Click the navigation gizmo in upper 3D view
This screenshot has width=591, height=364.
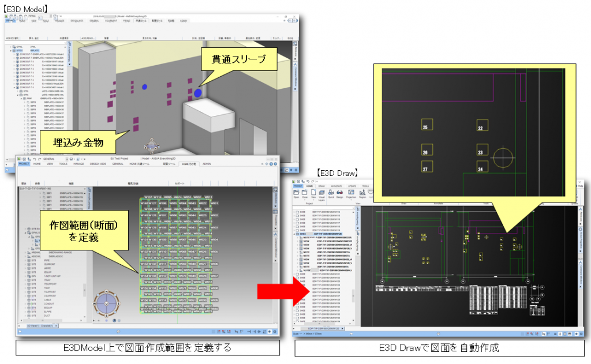152,145
